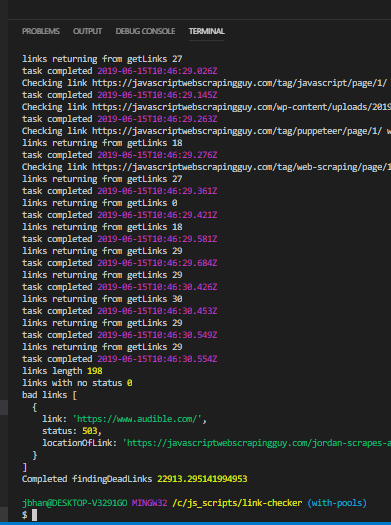This screenshot has height=525, width=391.
Task: Click the 'links length 198' line
Action: (x=62, y=371)
